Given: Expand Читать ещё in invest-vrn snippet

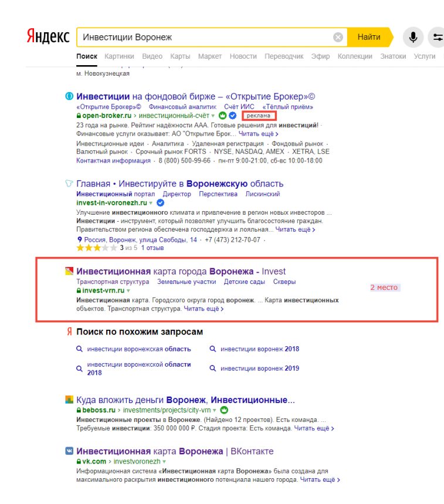Looking at the screenshot, I should coord(204,309).
